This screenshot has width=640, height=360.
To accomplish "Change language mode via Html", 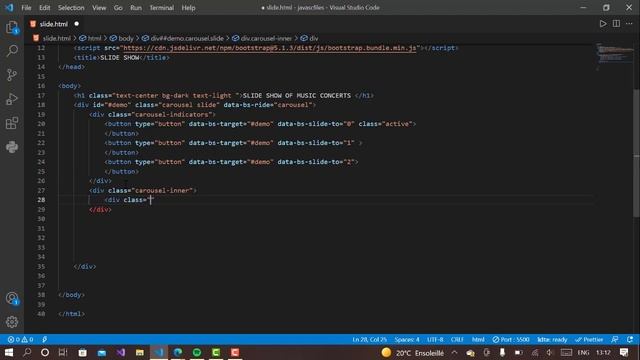I will pyautogui.click(x=478, y=340).
